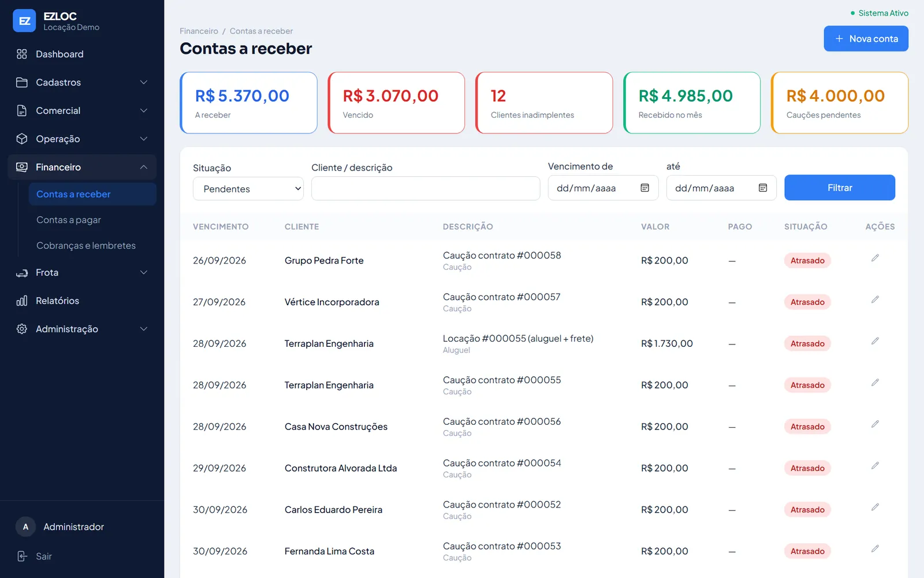The image size is (924, 578).
Task: Focus the Cliente / descrição search field
Action: pyautogui.click(x=426, y=188)
